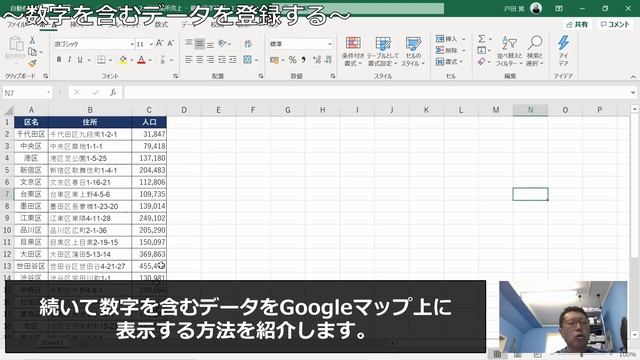Viewport: 640px width, 360px height.
Task: Increase decimal places icon
Action: tap(317, 60)
